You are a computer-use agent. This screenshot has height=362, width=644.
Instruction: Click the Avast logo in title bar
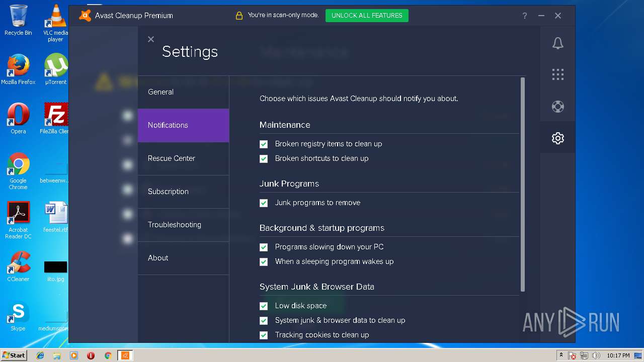(85, 16)
